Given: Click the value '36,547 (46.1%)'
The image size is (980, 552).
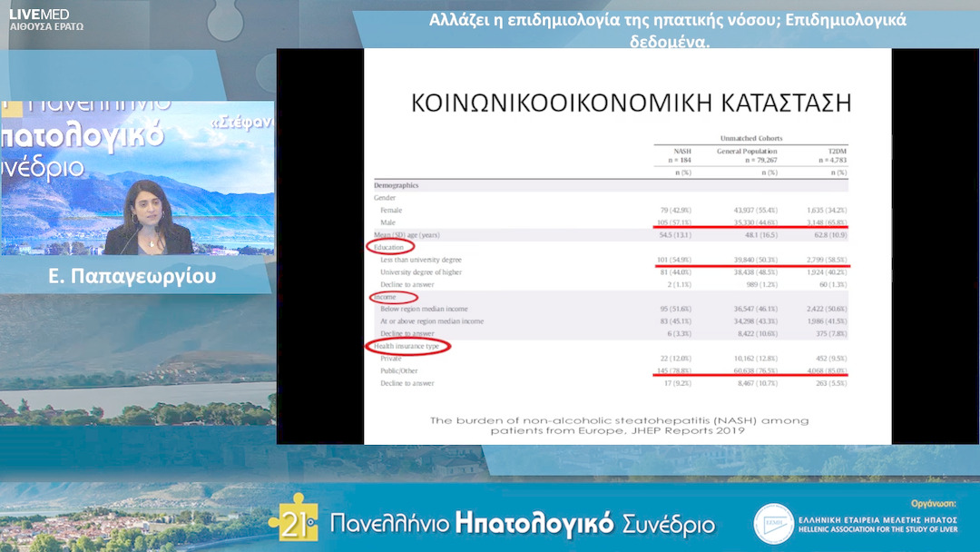Looking at the screenshot, I should [756, 309].
